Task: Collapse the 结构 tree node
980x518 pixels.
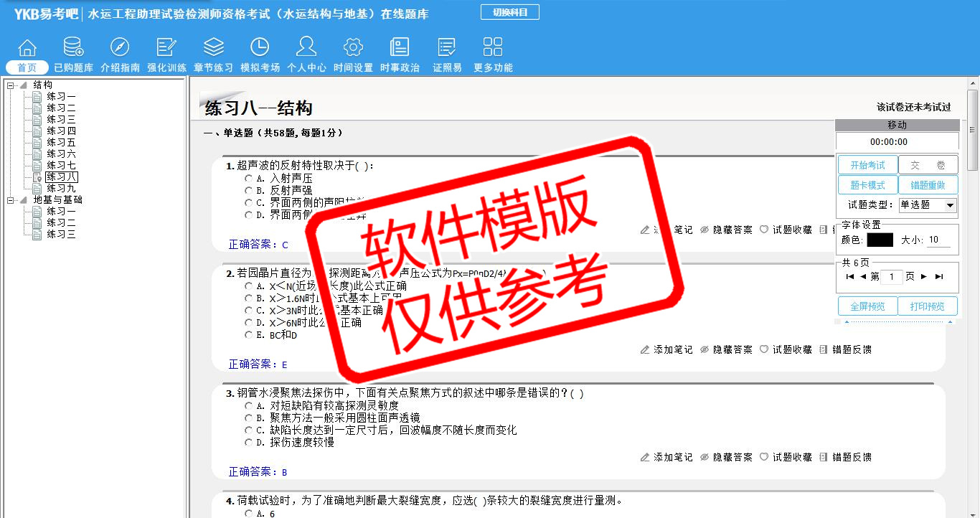Action: [x=11, y=85]
